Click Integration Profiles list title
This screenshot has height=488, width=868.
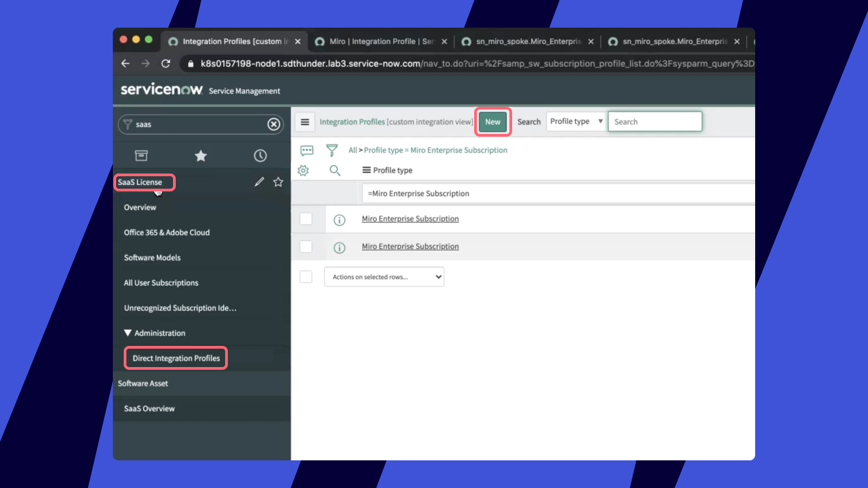coord(352,122)
